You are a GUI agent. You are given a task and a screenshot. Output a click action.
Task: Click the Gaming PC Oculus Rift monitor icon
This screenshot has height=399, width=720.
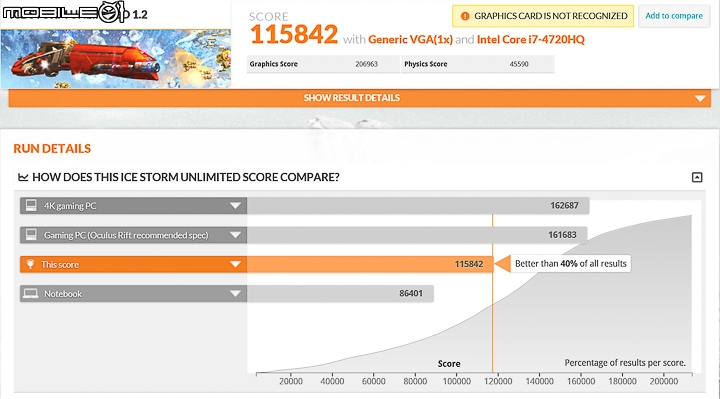coord(31,235)
